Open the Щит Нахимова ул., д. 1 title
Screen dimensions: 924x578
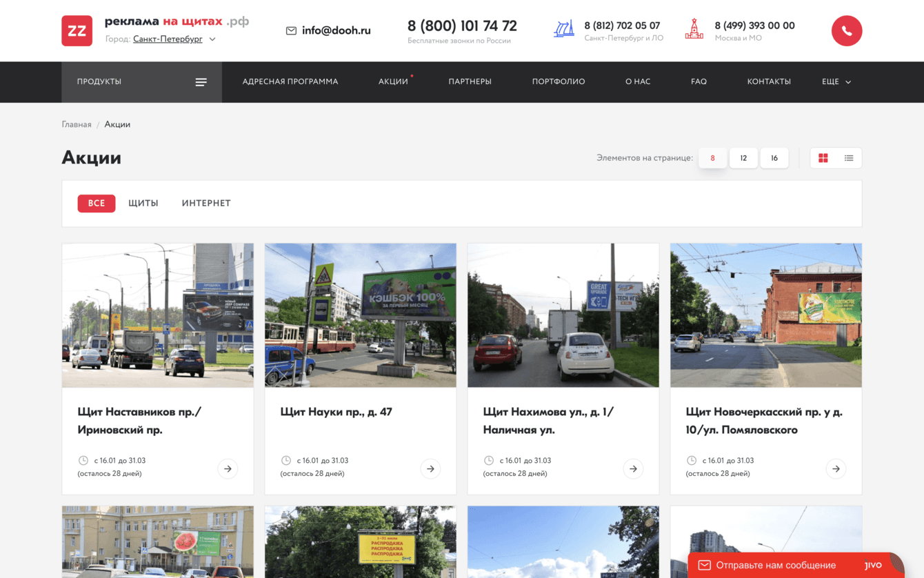point(548,421)
